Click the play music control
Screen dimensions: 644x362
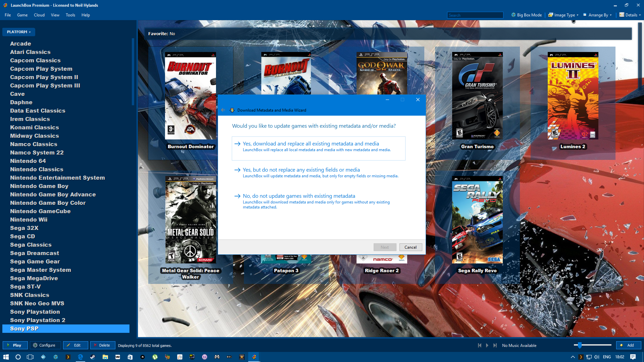click(x=487, y=346)
